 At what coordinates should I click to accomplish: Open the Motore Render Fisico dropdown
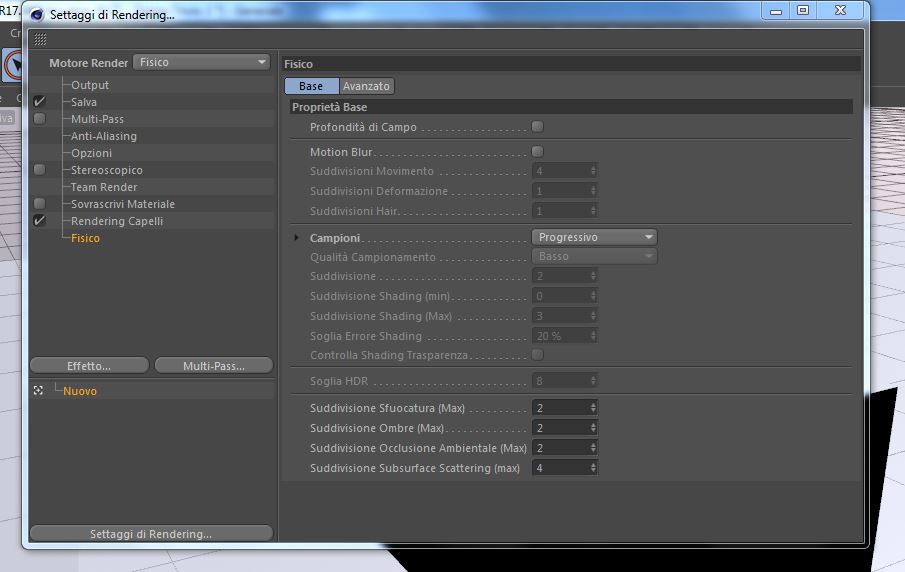(x=201, y=62)
